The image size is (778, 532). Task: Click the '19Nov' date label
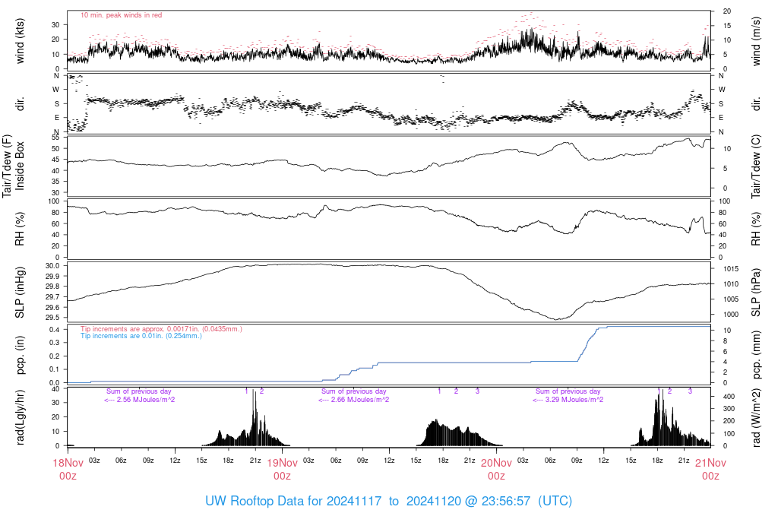coord(283,463)
